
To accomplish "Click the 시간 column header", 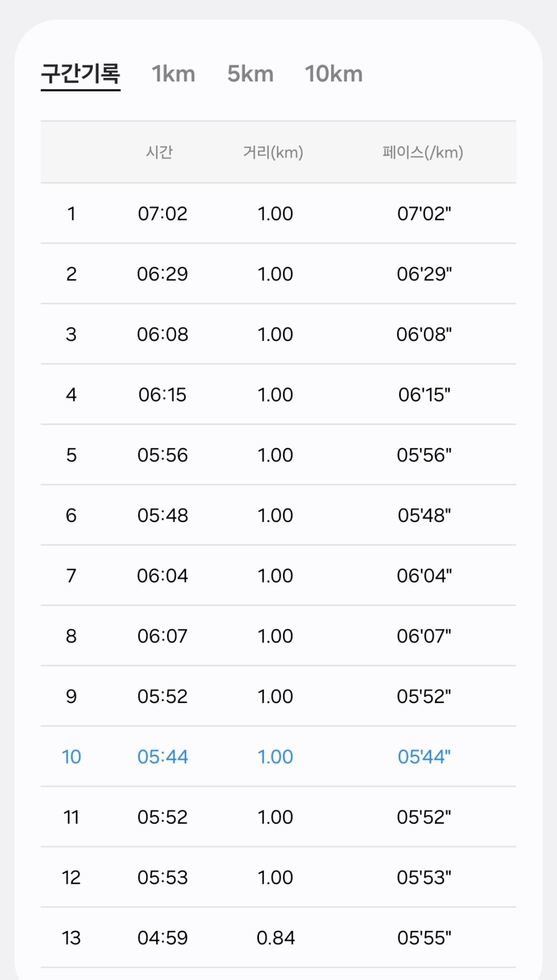I will [160, 152].
